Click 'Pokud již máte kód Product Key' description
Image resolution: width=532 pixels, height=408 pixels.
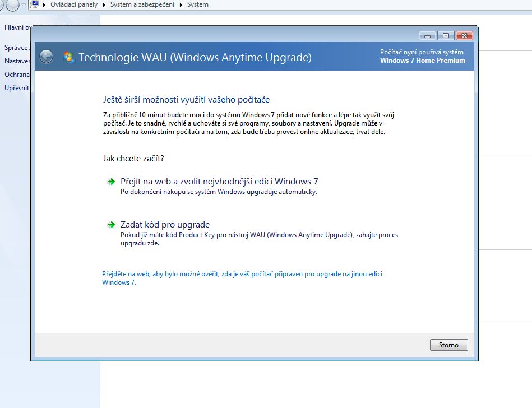coord(259,239)
